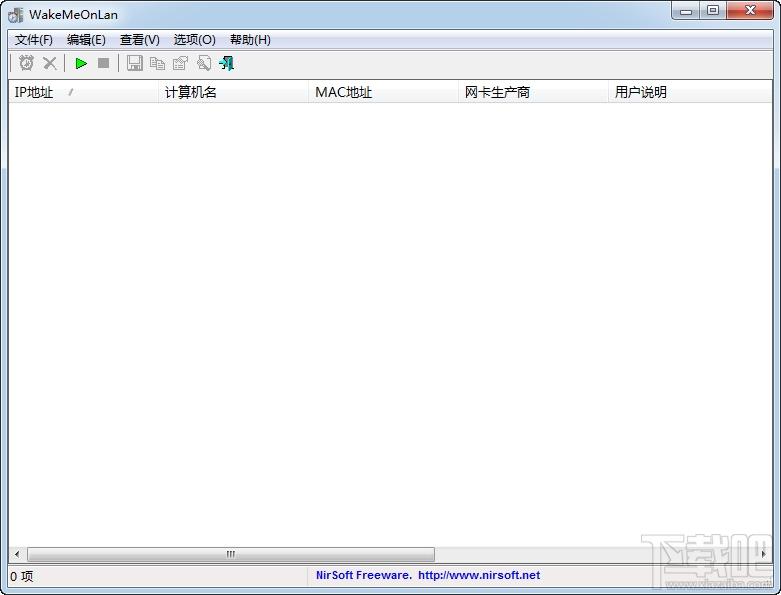The height and width of the screenshot is (595, 781).
Task: Open the 编辑(E) menu
Action: click(86, 40)
